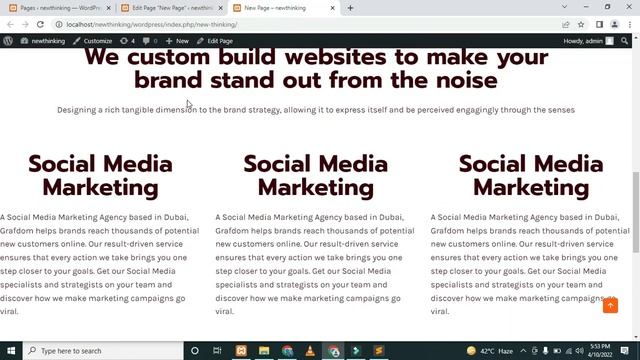Screen dimensions: 640x360
Task: Click Customize in the admin bar
Action: (93, 41)
